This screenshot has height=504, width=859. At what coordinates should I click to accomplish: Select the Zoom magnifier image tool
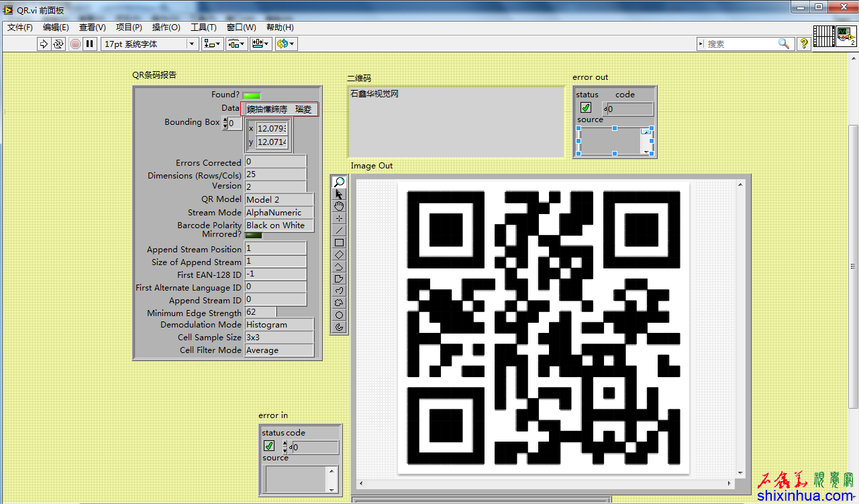340,182
